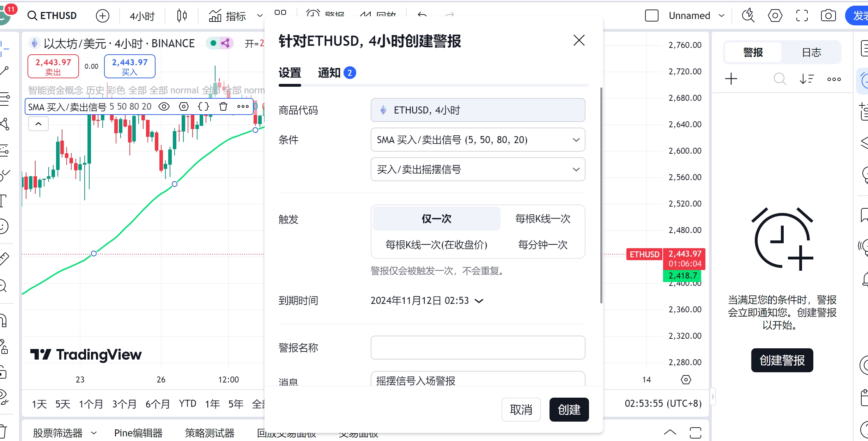
Task: Expand the indicator favorites chevron
Action: click(260, 16)
